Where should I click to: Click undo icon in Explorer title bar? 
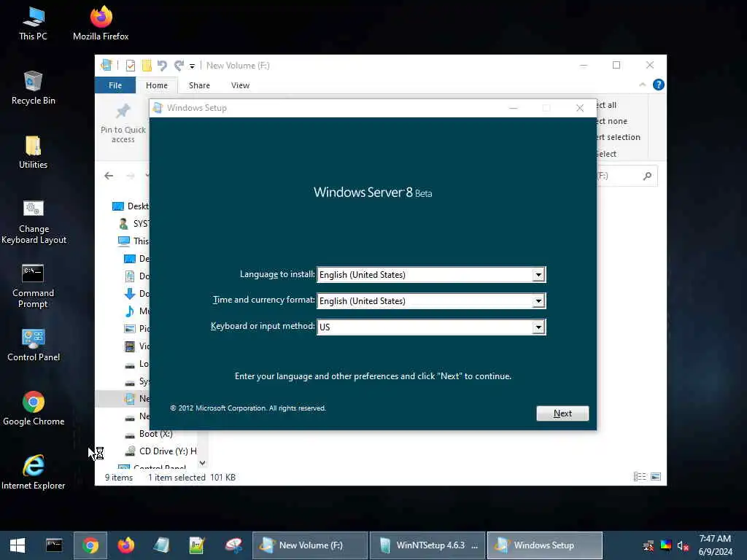pos(162,65)
